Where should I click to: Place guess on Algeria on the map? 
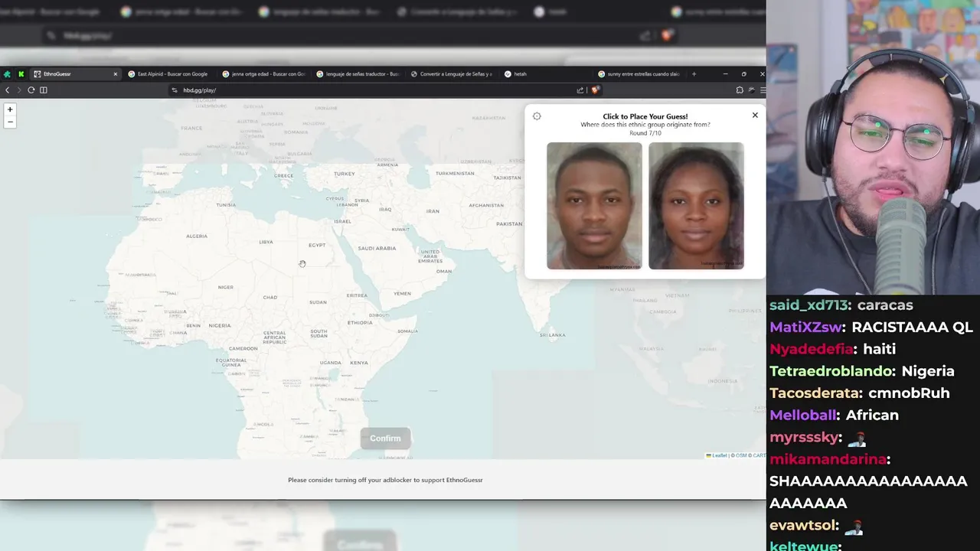click(x=197, y=236)
